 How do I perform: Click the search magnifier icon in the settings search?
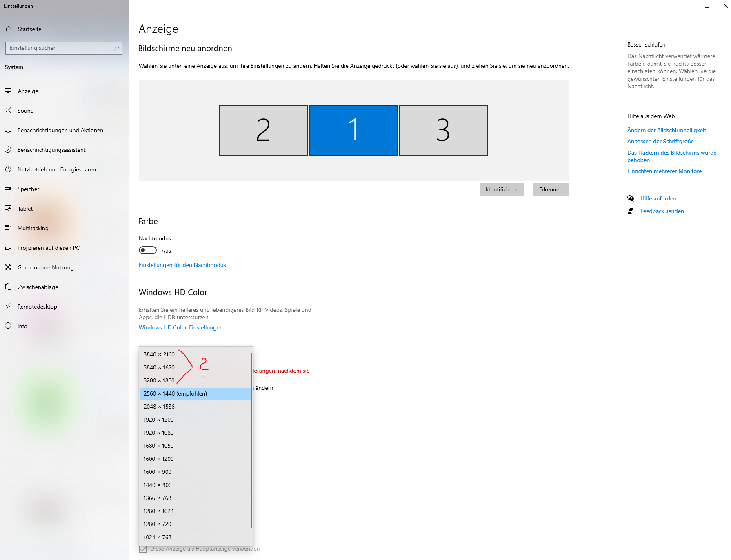point(116,48)
